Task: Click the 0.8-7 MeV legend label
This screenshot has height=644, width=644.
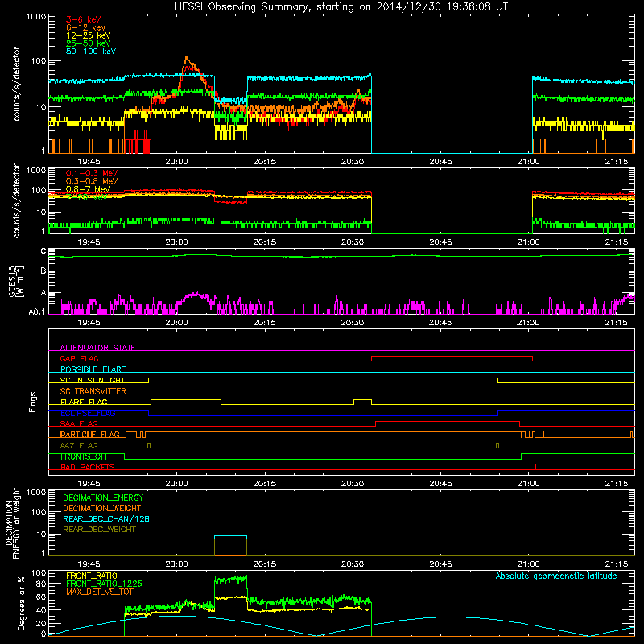Action: click(89, 189)
